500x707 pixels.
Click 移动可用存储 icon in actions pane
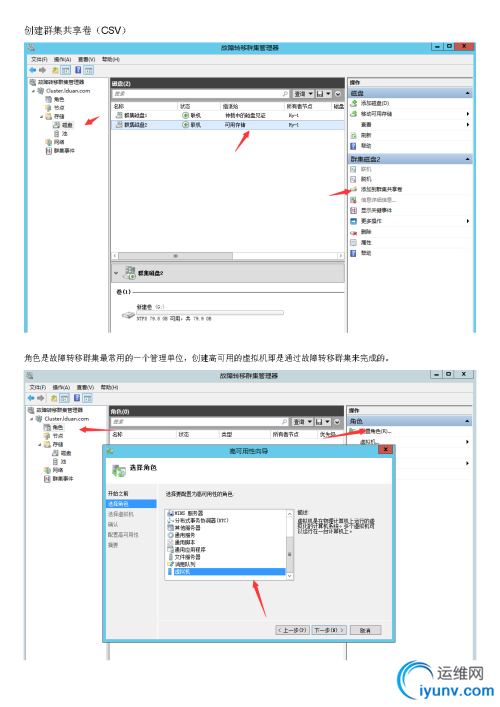(x=354, y=114)
